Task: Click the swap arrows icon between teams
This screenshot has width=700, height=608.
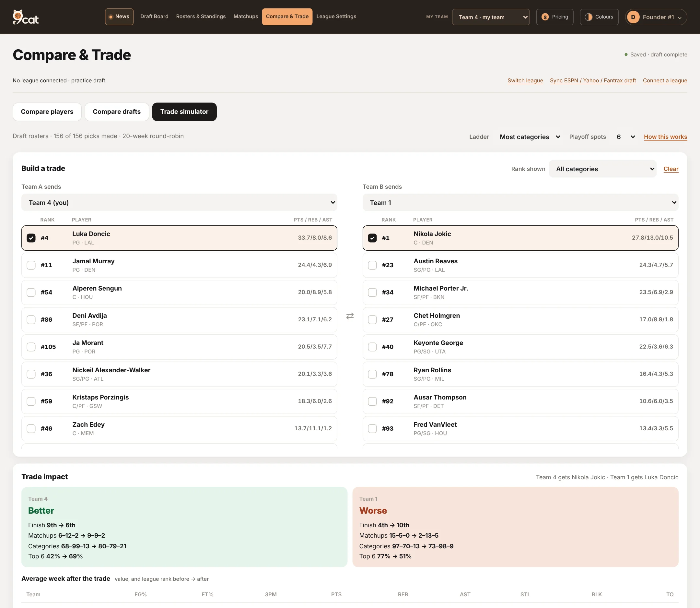Action: [x=350, y=316]
